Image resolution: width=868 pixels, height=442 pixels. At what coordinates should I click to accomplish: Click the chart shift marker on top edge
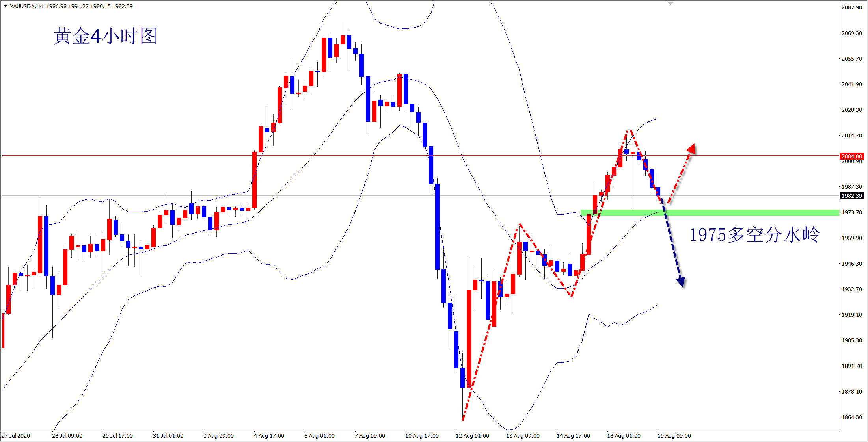point(671,4)
